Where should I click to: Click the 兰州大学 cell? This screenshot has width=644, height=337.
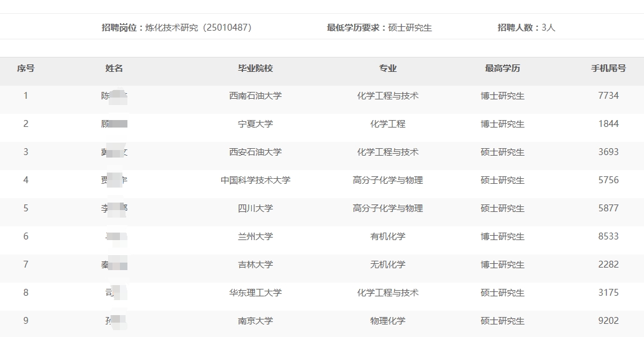click(x=255, y=236)
